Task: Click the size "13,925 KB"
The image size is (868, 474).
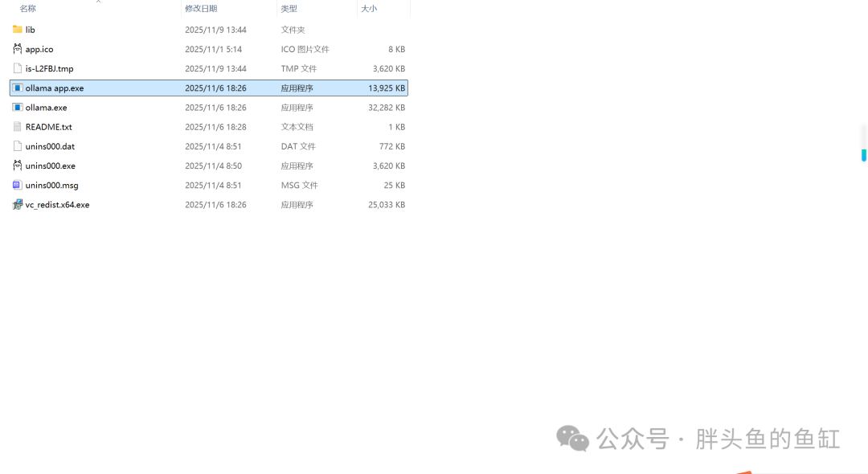Action: (x=387, y=88)
